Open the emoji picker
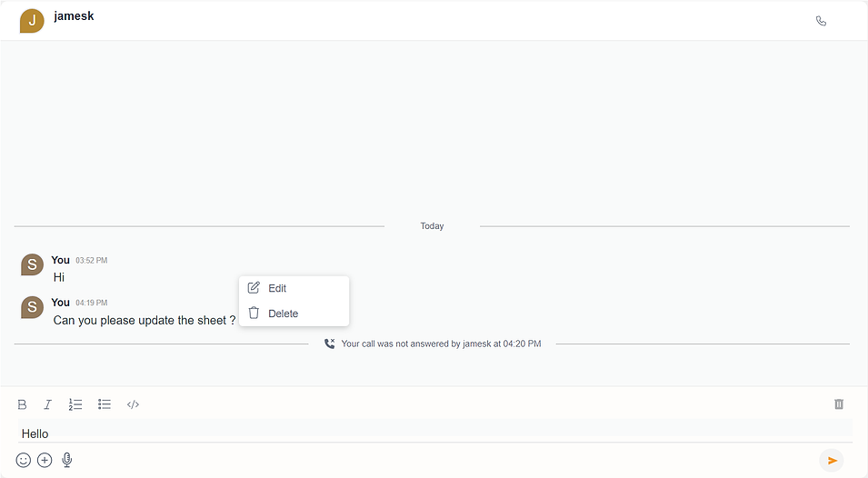 coord(24,460)
